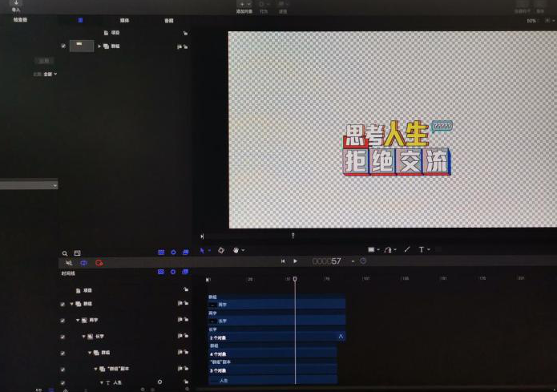This screenshot has height=392, width=557.
Task: Jump to start of project playback
Action: click(282, 261)
